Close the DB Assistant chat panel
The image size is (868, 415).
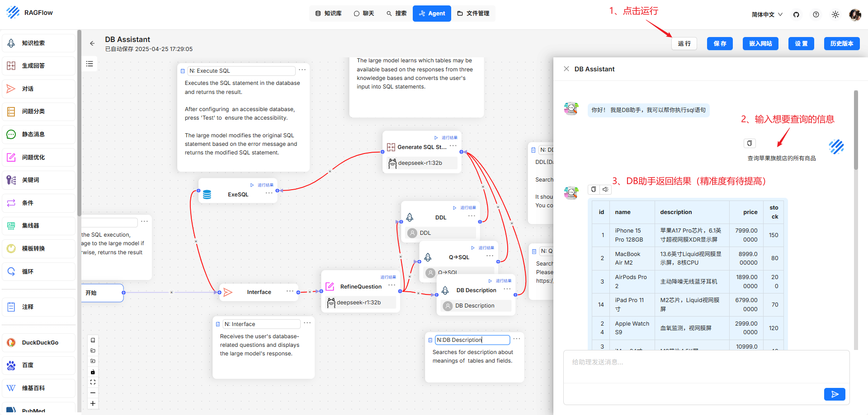point(566,69)
